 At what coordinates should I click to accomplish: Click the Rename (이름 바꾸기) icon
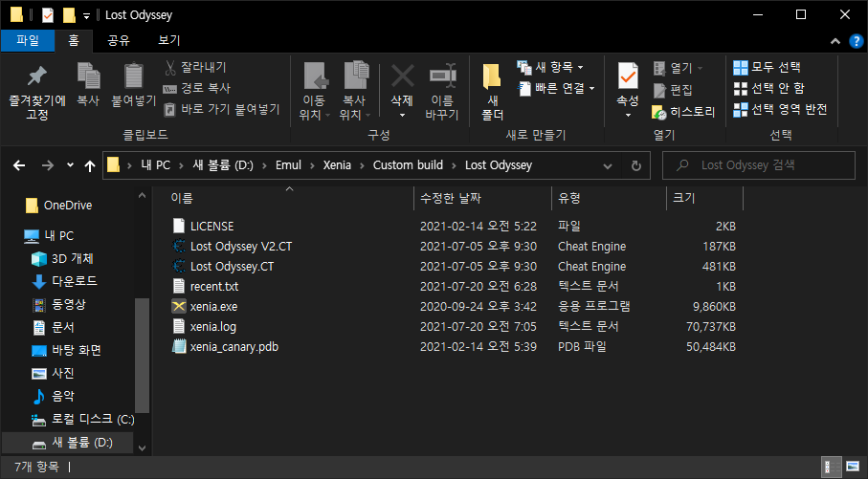442,76
